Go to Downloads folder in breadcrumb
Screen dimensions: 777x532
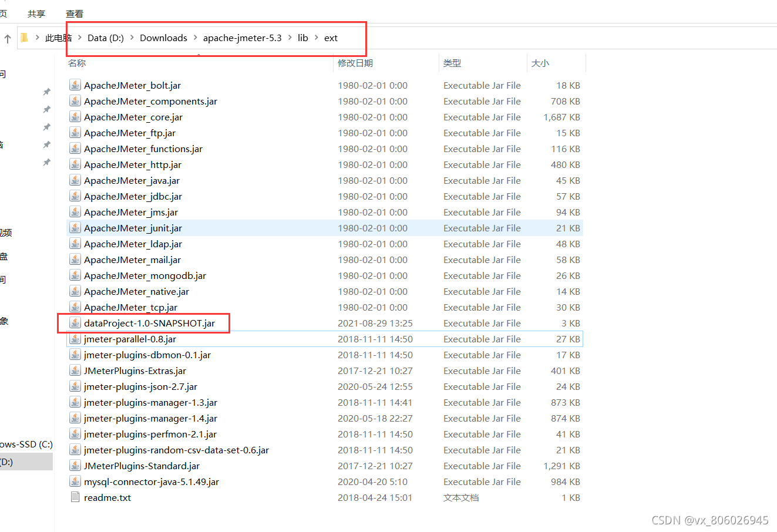tap(163, 38)
